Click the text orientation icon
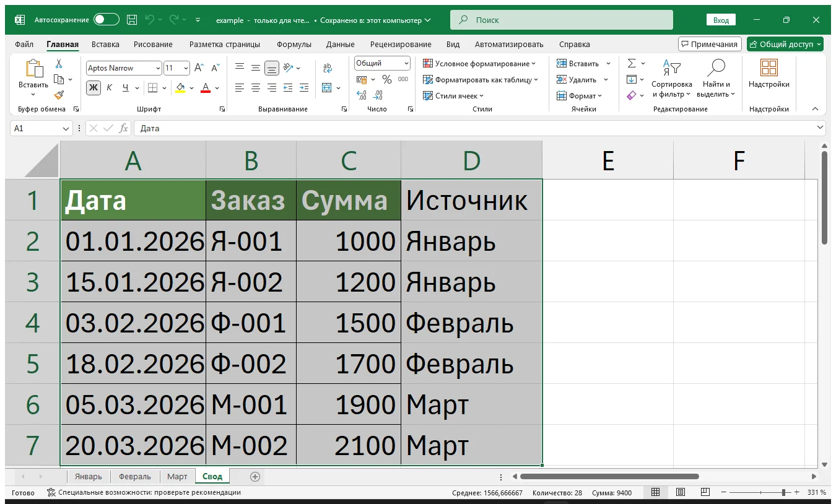 tap(288, 67)
